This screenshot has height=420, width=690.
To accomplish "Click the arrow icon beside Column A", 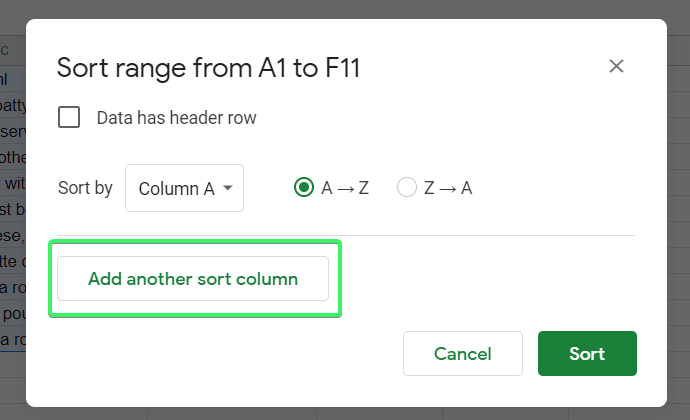I will pos(229,188).
